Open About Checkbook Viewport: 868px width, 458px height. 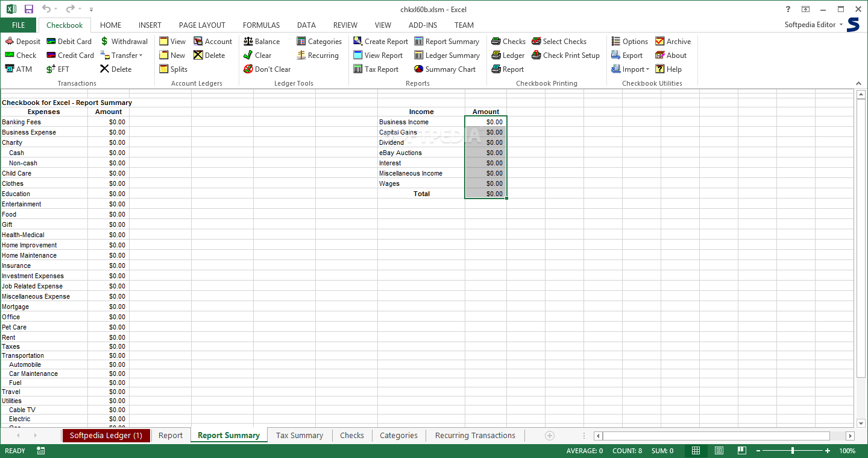coord(671,56)
